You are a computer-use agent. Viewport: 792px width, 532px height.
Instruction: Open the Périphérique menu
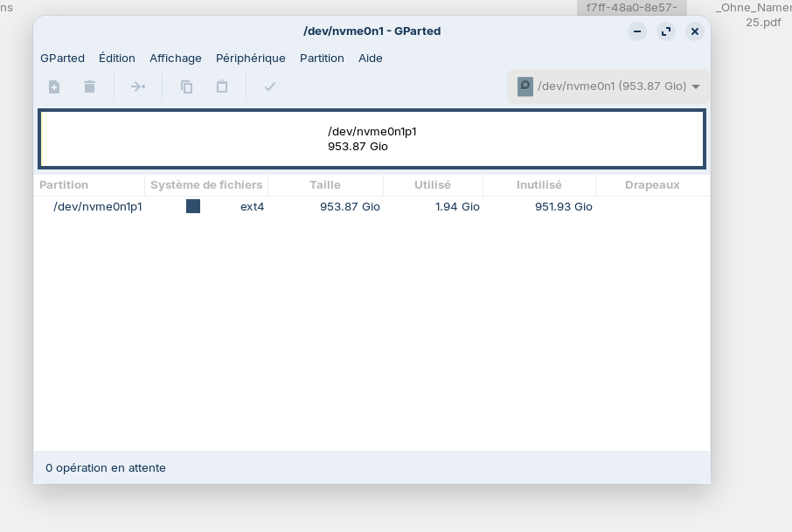tap(250, 59)
